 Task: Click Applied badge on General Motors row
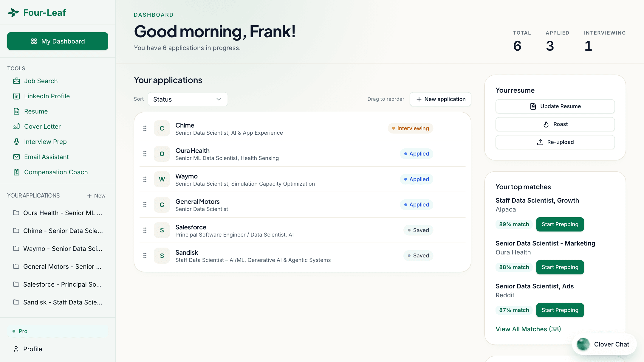click(416, 205)
